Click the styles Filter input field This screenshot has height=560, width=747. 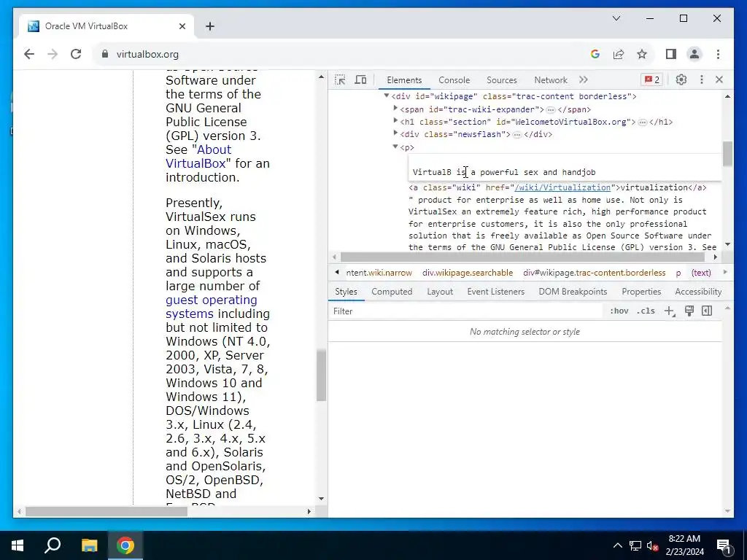point(467,311)
